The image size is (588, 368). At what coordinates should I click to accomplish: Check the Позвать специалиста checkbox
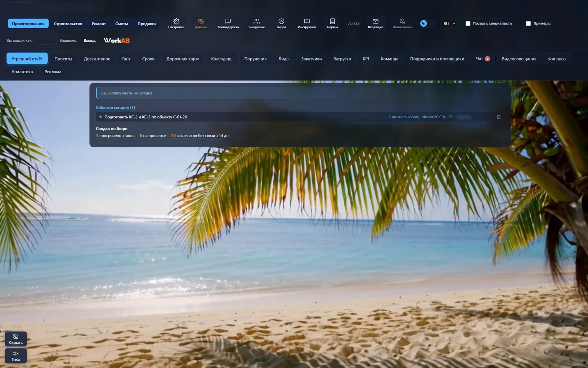pos(468,24)
